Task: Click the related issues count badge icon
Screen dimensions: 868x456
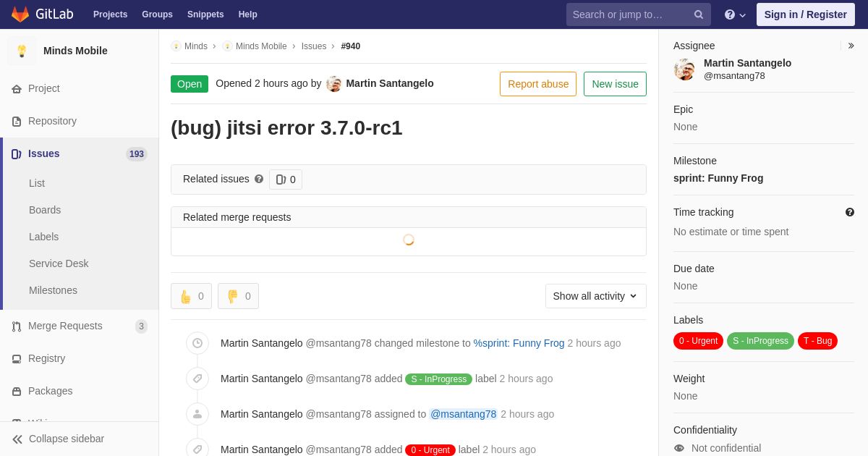Action: 281,180
